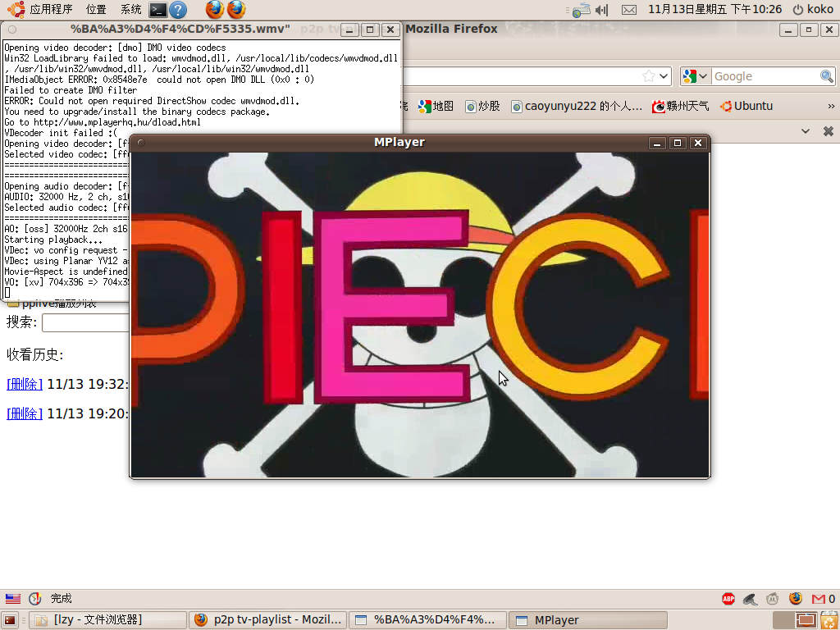Click the show desktop button in the bottom panel
Viewport: 840px width, 630px height.
[x=10, y=620]
